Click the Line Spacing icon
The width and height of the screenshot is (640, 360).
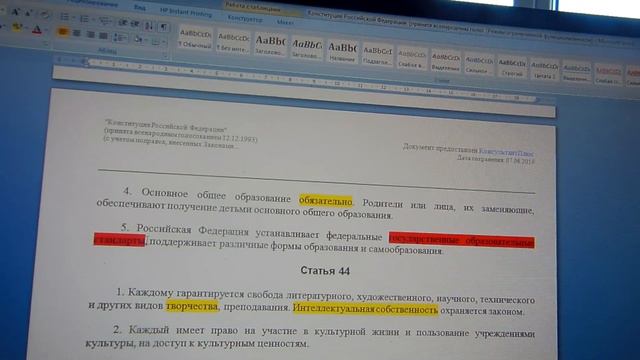(x=119, y=38)
